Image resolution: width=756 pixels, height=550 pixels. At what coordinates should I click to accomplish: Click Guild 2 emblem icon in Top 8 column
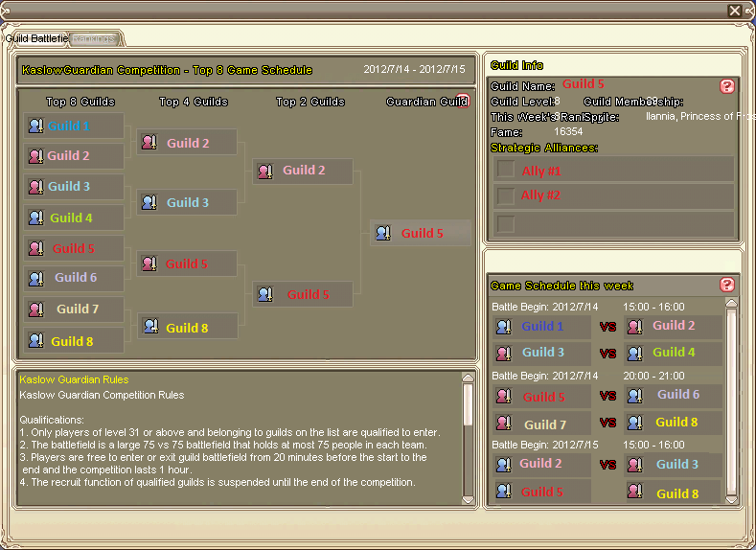tap(35, 155)
